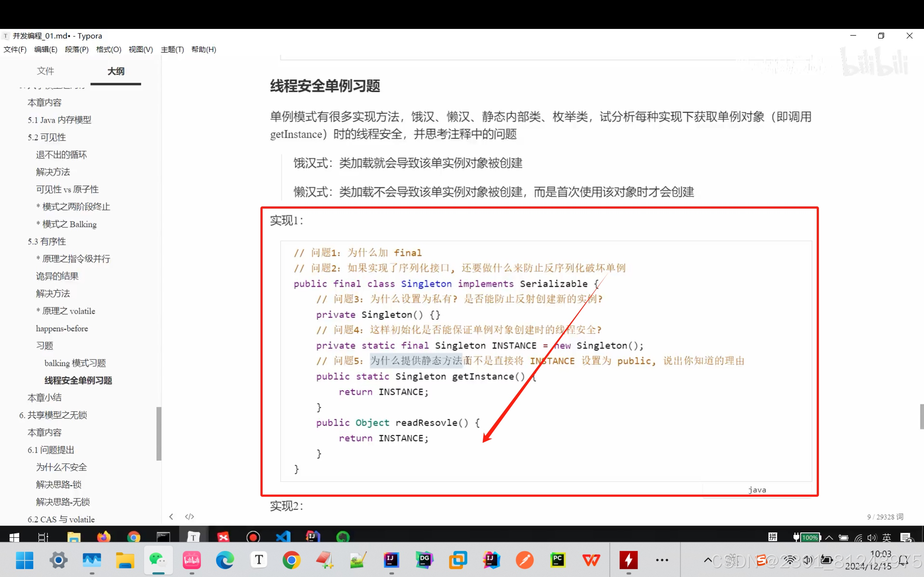Click the code line return INSTANCE in getInstance
924x577 pixels.
(x=384, y=392)
